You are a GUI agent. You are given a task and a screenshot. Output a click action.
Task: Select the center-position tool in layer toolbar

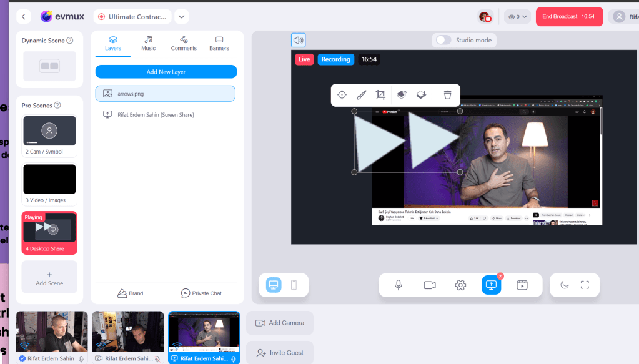342,95
